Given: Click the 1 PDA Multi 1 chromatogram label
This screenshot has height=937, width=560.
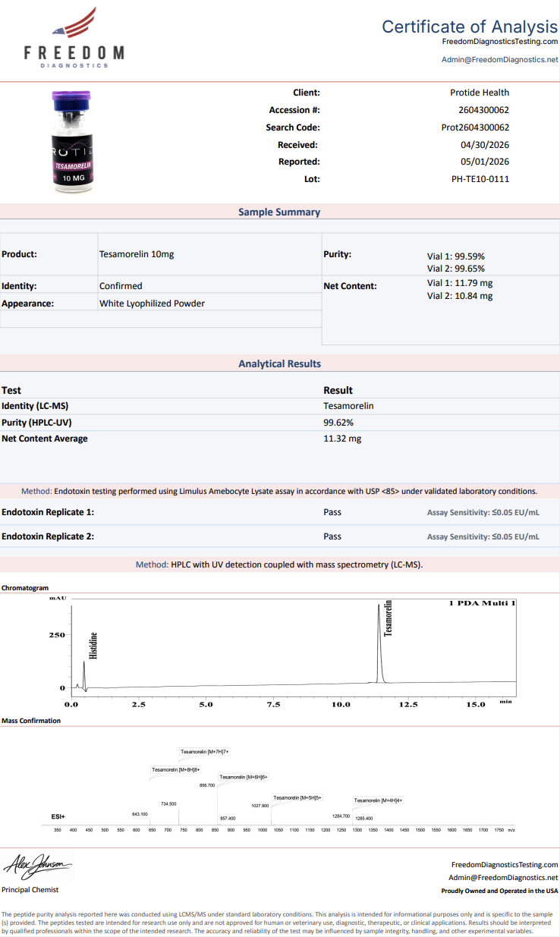Looking at the screenshot, I should 482,603.
